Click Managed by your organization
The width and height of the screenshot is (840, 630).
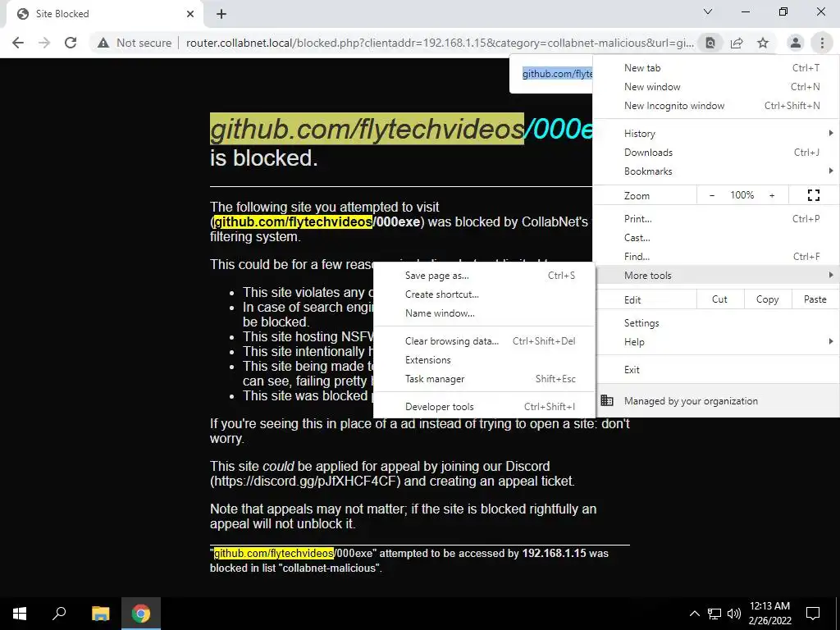[x=716, y=400]
